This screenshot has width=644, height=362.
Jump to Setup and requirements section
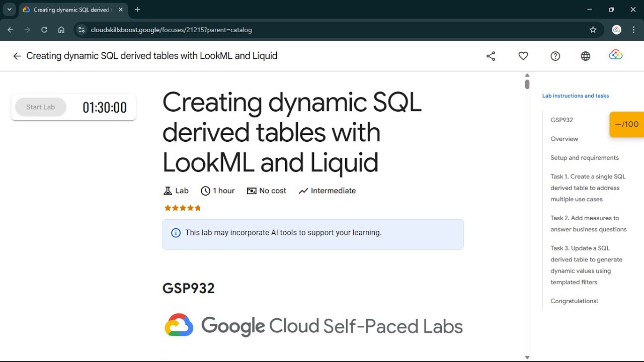tap(585, 158)
